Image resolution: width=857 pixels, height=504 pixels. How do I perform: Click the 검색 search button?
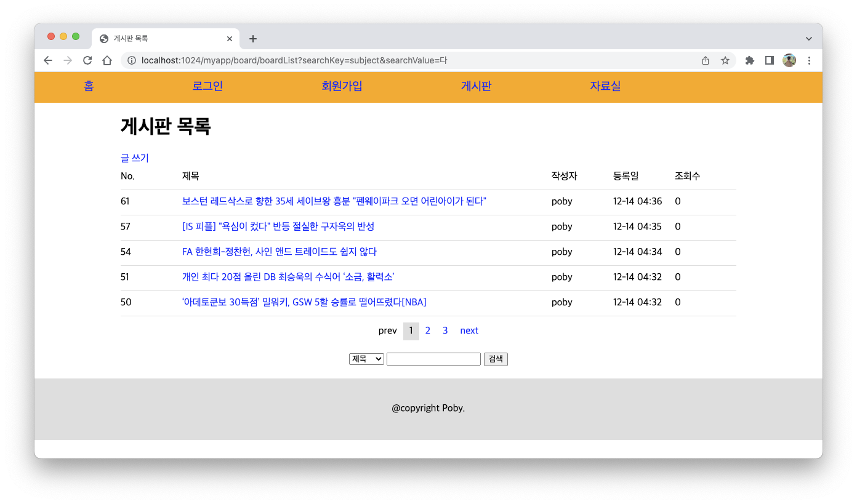[496, 359]
